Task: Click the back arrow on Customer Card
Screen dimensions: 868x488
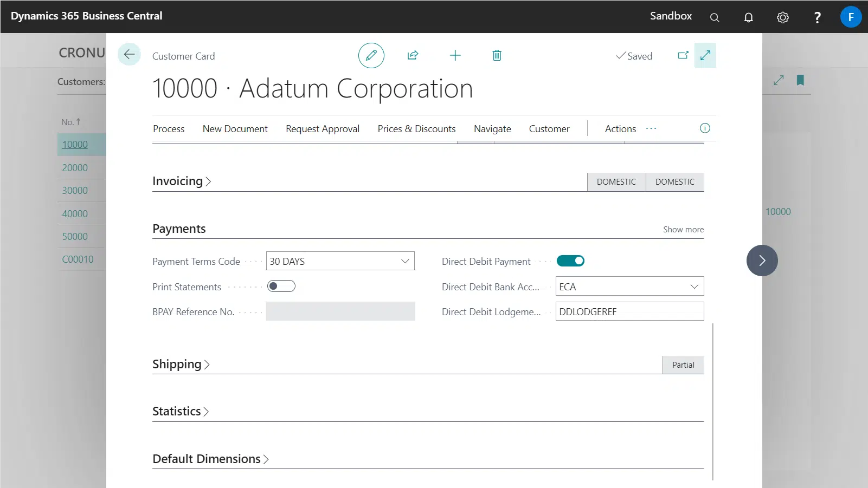Action: tap(129, 54)
